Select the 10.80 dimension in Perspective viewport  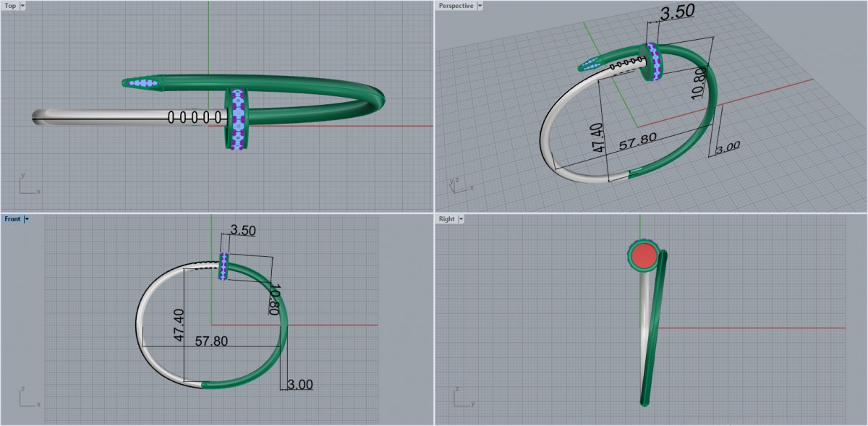[698, 85]
